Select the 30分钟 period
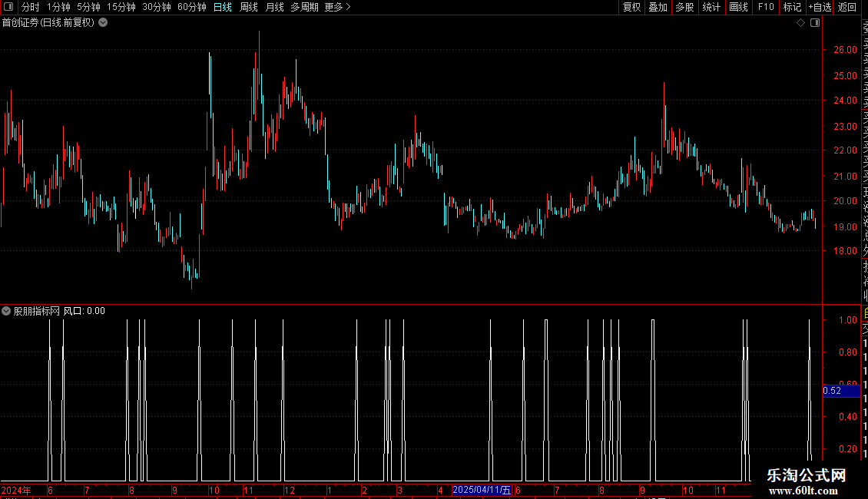Screen dimensions: 868x499 [157, 7]
